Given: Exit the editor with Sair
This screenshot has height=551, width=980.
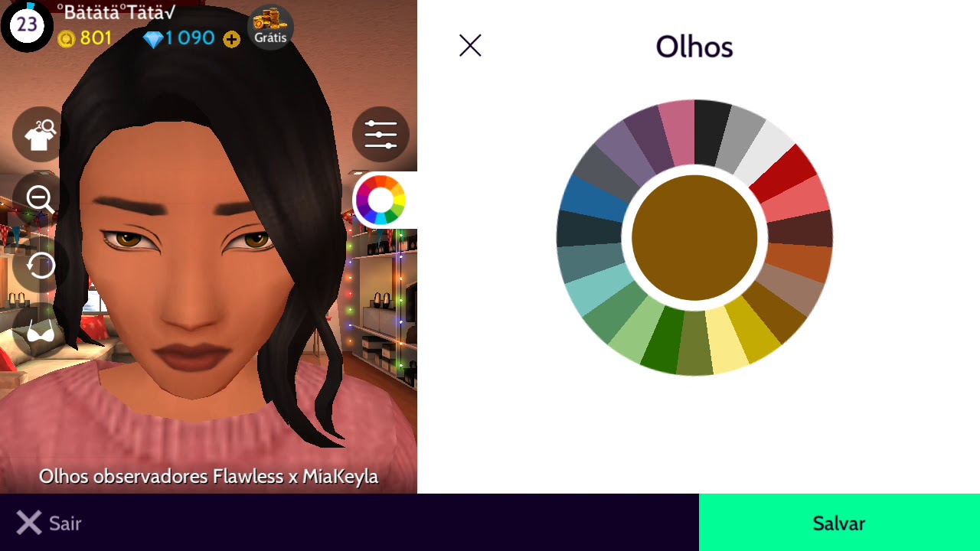Looking at the screenshot, I should (49, 523).
